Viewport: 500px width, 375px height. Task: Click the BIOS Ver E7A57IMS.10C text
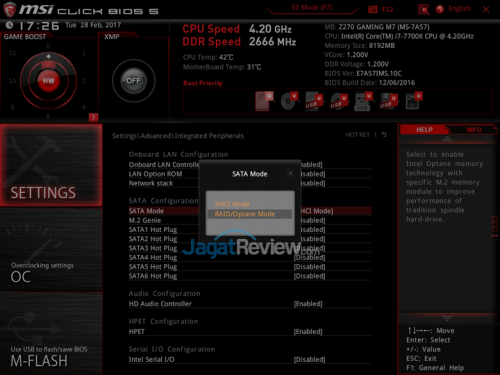pos(363,73)
